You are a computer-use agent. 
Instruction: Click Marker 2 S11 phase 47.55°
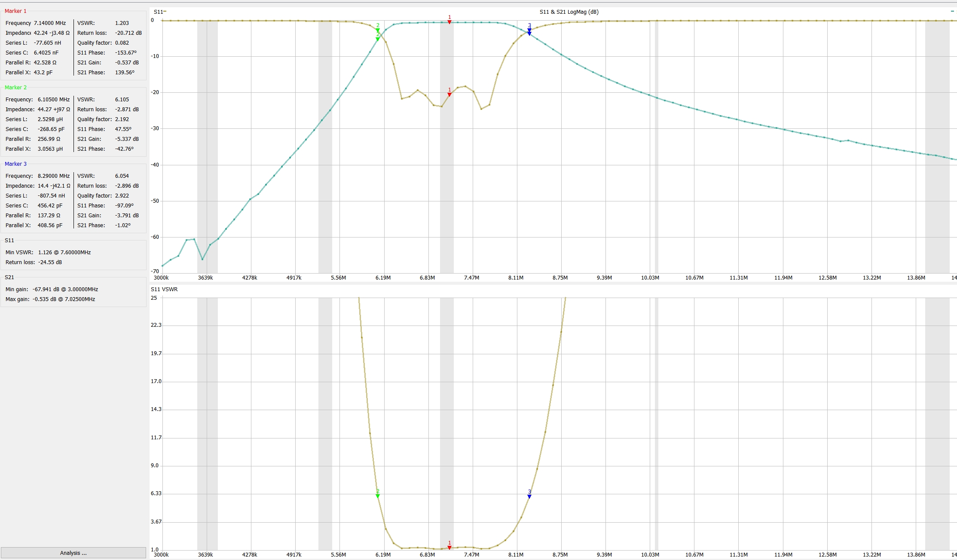tap(123, 129)
